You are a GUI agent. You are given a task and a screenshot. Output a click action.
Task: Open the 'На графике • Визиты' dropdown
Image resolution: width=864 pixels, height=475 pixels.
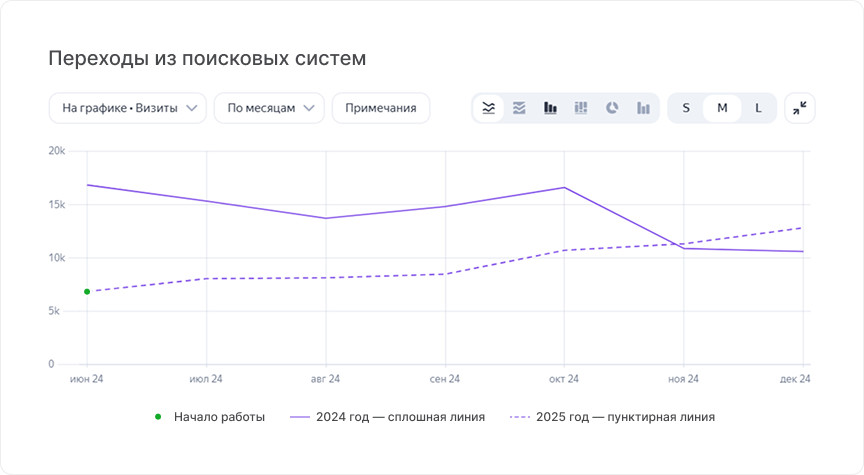coord(128,108)
